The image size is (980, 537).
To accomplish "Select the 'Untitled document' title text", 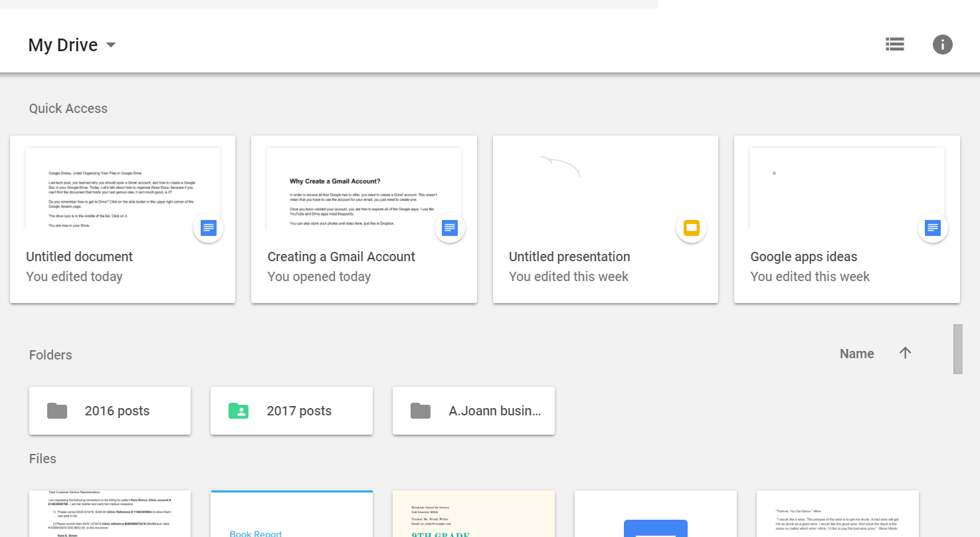I will tap(79, 257).
